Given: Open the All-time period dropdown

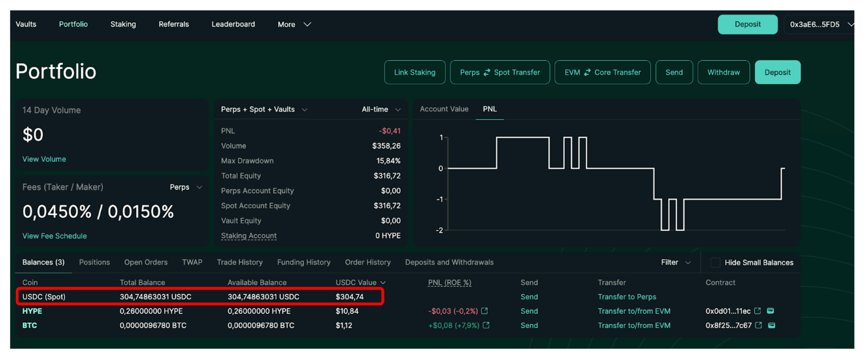Looking at the screenshot, I should 381,109.
